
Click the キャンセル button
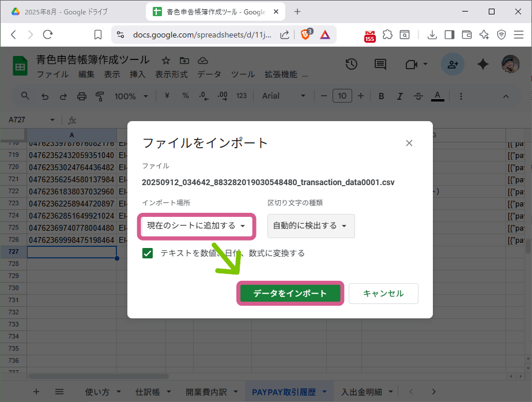[383, 294]
